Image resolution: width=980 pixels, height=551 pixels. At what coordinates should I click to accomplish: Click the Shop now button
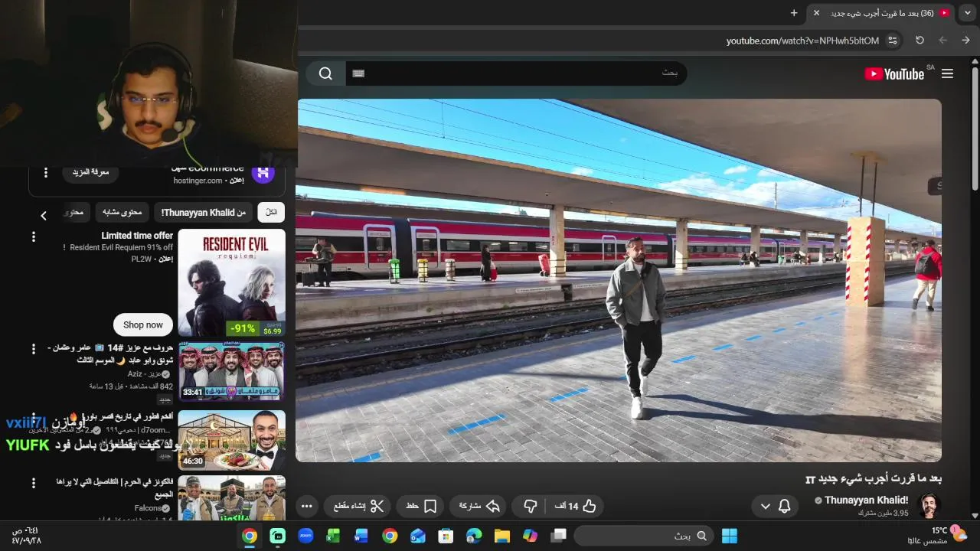pos(143,324)
